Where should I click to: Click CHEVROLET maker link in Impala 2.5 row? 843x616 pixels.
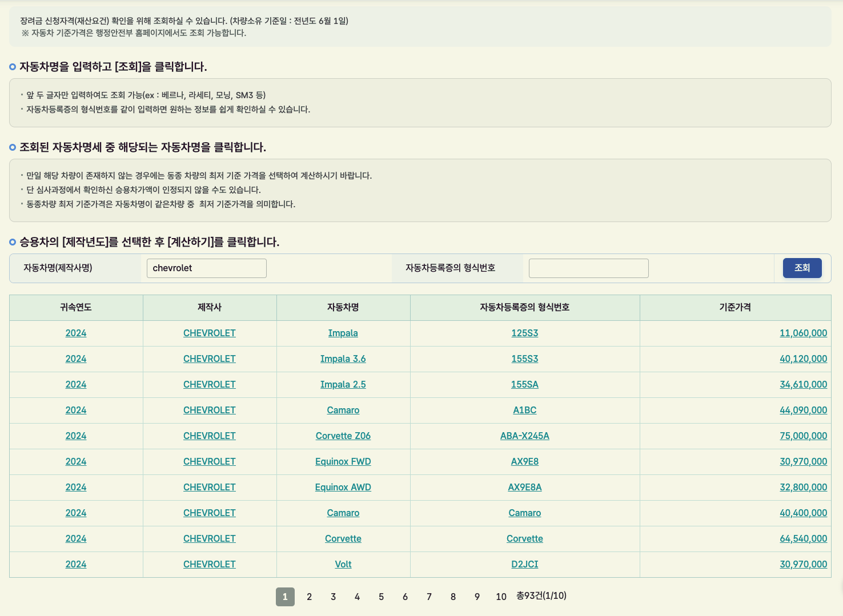[209, 384]
